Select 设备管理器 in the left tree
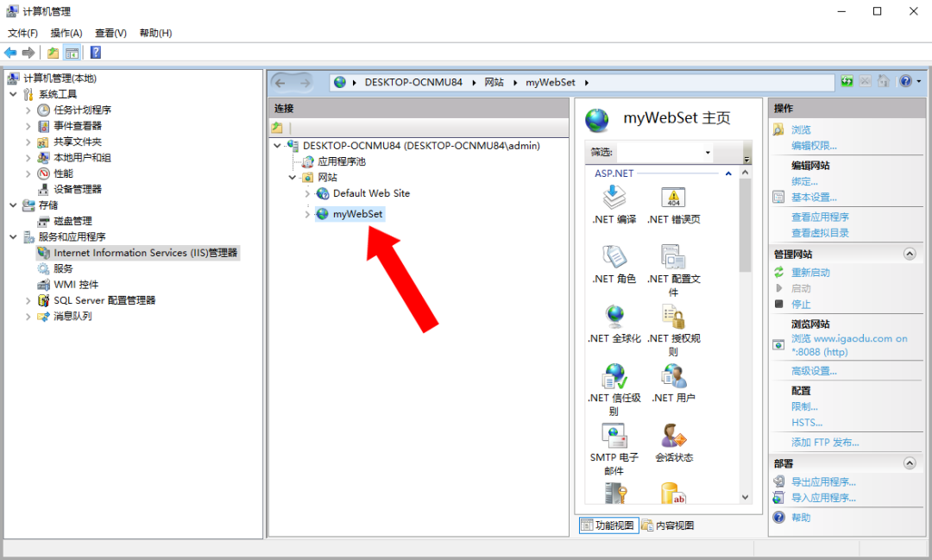Screen dimensions: 932x560 78,190
